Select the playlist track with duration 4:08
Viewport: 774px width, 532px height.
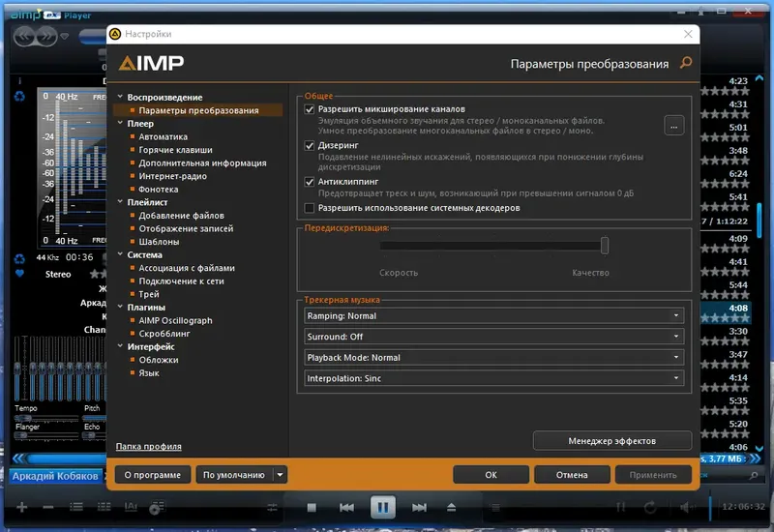(726, 312)
